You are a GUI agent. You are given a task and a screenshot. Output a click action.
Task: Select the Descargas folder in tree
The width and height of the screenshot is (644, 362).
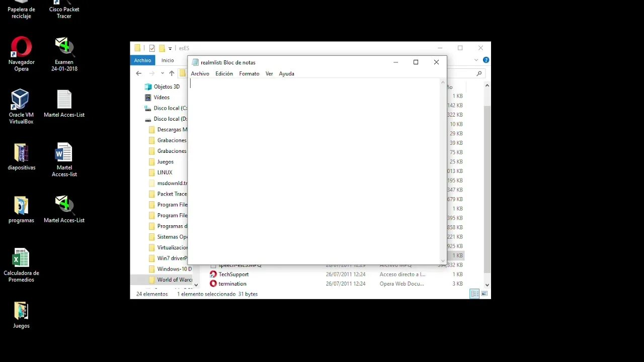point(168,130)
